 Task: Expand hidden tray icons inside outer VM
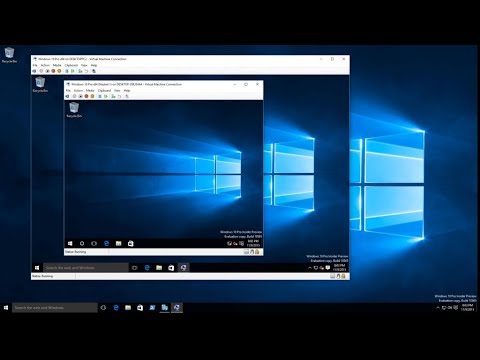[310, 268]
